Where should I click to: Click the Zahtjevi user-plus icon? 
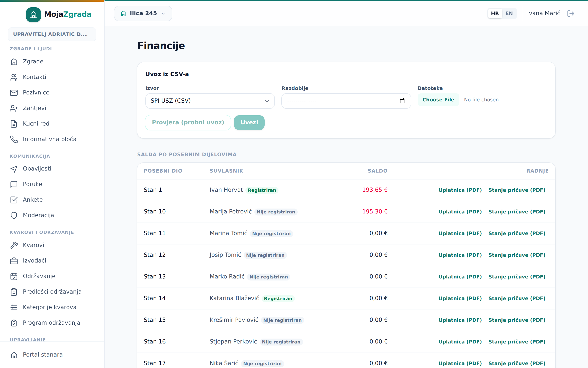14,108
